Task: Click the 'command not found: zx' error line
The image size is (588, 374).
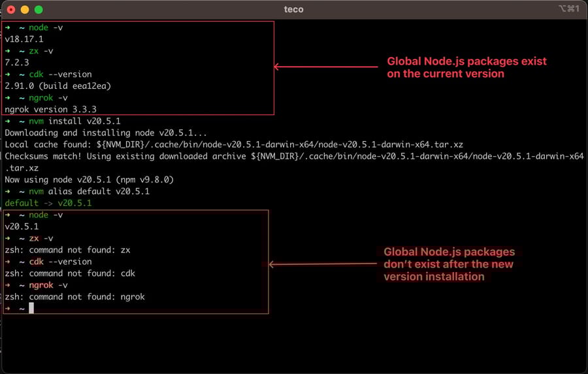Action: (67, 250)
